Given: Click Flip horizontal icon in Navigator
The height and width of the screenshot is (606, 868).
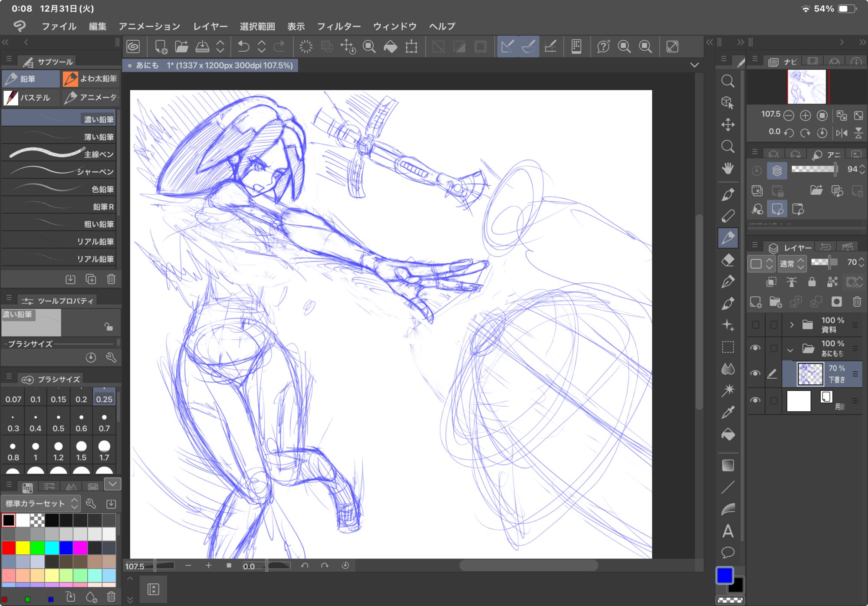Looking at the screenshot, I should (x=842, y=133).
